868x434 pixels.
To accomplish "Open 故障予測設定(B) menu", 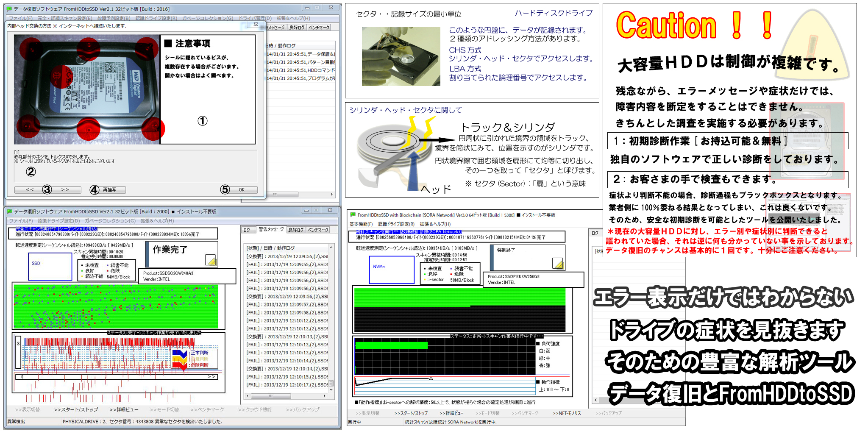I will [x=114, y=18].
